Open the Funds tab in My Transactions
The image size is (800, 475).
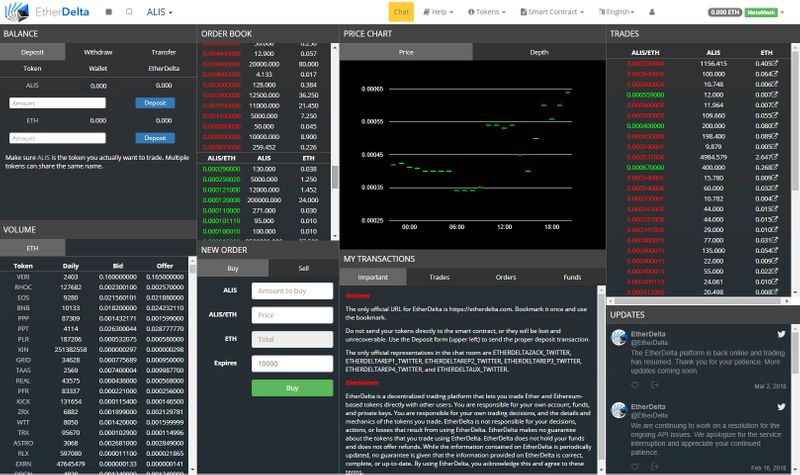tap(572, 277)
